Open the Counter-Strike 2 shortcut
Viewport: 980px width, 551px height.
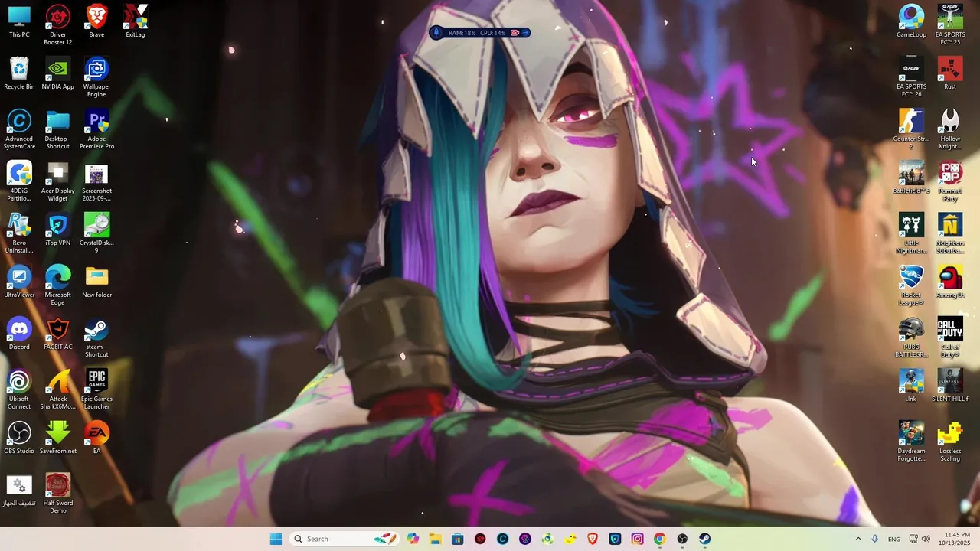(911, 129)
